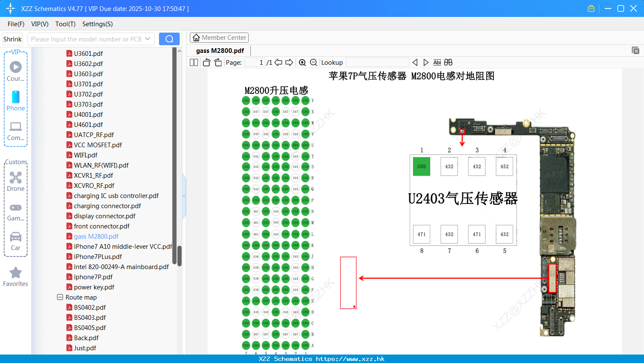Open iPhone7PLus.pdf file
The width and height of the screenshot is (644, 363).
pos(98,256)
